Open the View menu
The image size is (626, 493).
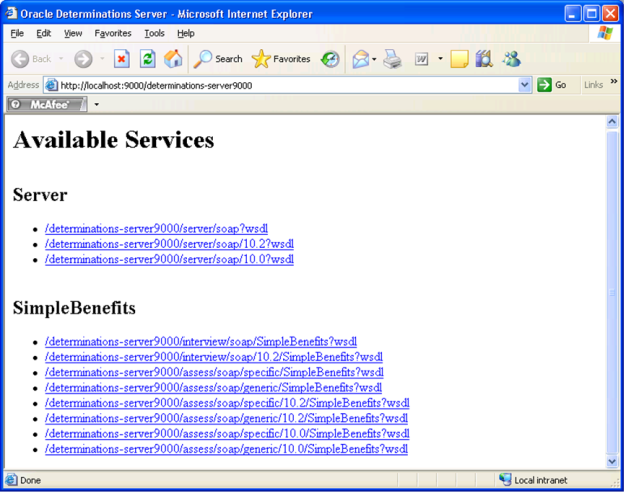[x=73, y=33]
